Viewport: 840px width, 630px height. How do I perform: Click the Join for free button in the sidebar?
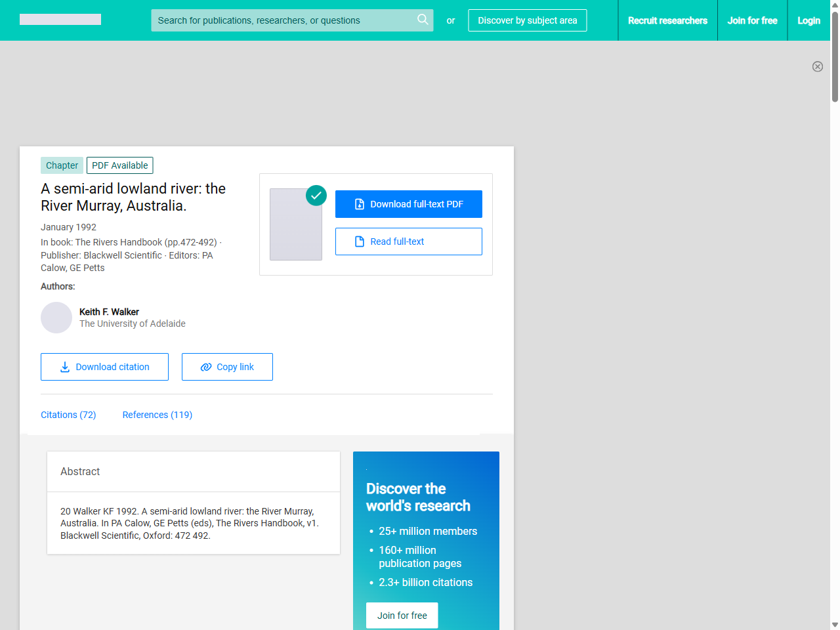402,615
